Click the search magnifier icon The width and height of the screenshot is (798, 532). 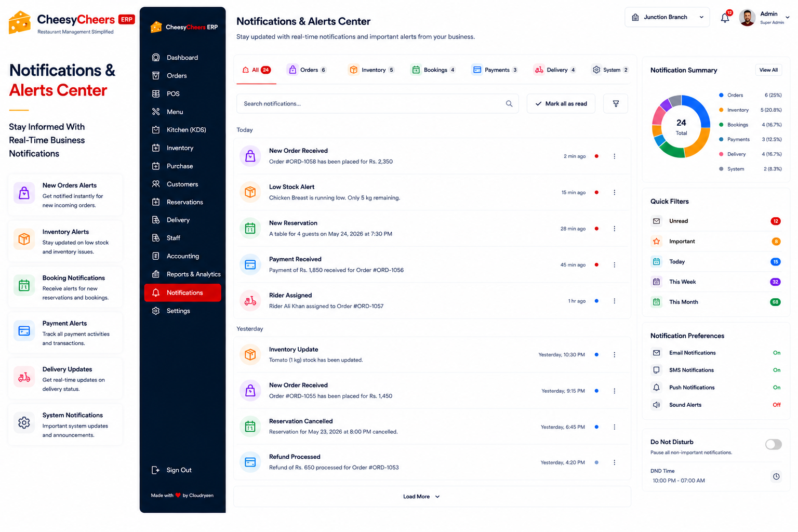pyautogui.click(x=509, y=104)
